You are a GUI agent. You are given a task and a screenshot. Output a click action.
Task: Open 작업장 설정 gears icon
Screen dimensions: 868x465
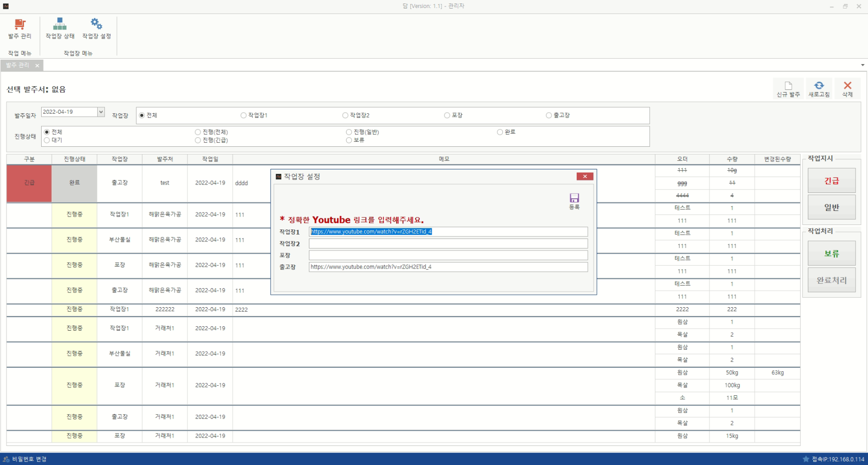[96, 25]
